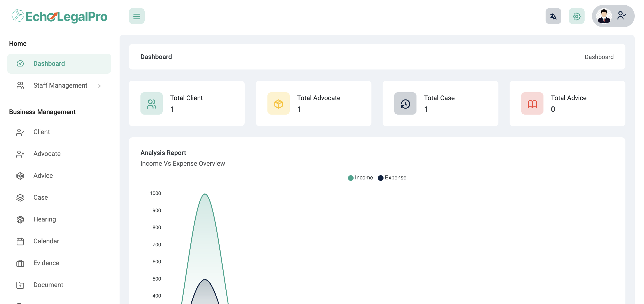Click the green Income legend dot
Viewport: 644px width, 304px height.
click(351, 178)
